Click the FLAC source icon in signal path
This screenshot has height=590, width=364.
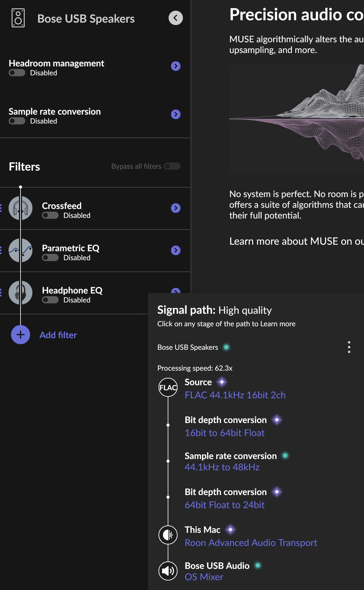pyautogui.click(x=168, y=387)
